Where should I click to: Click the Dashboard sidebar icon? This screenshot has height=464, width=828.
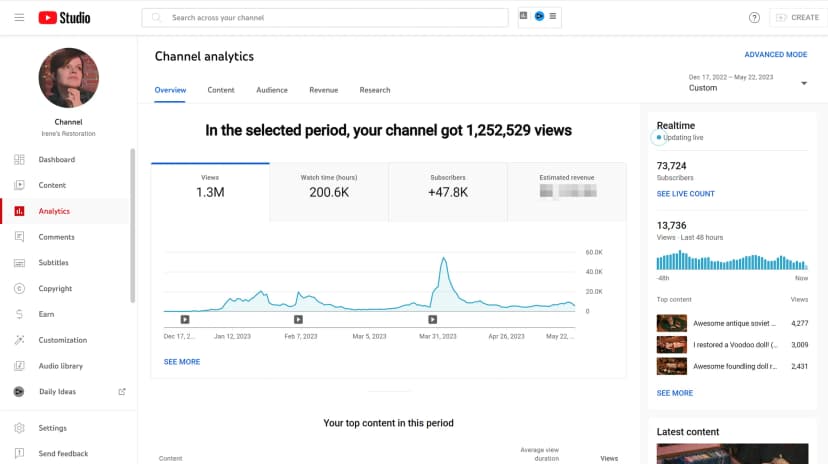pos(19,159)
